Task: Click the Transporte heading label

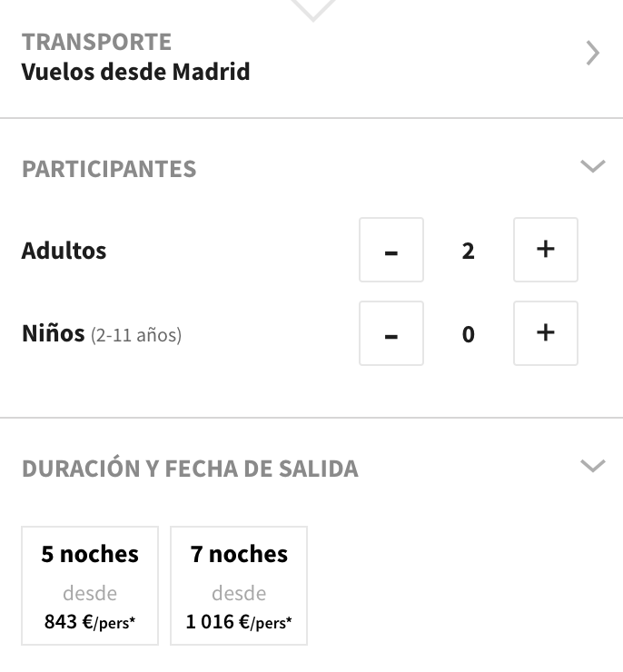Action: click(x=97, y=42)
